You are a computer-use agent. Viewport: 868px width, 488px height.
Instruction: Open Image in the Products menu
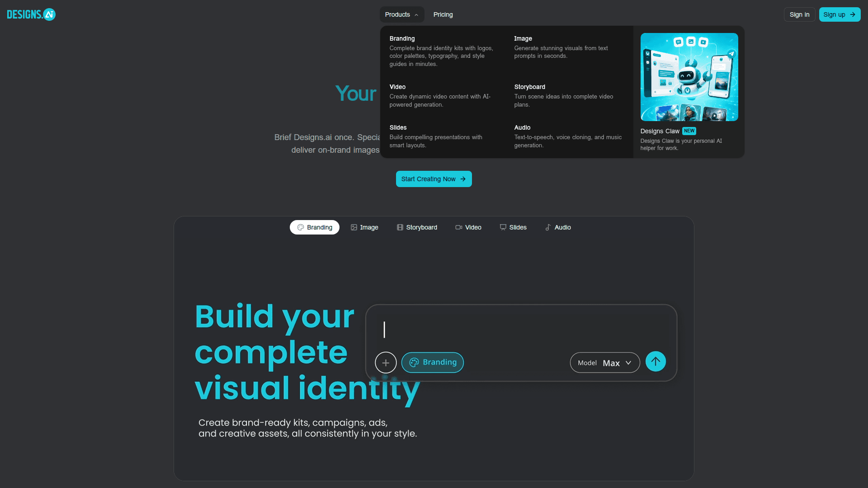click(x=568, y=47)
